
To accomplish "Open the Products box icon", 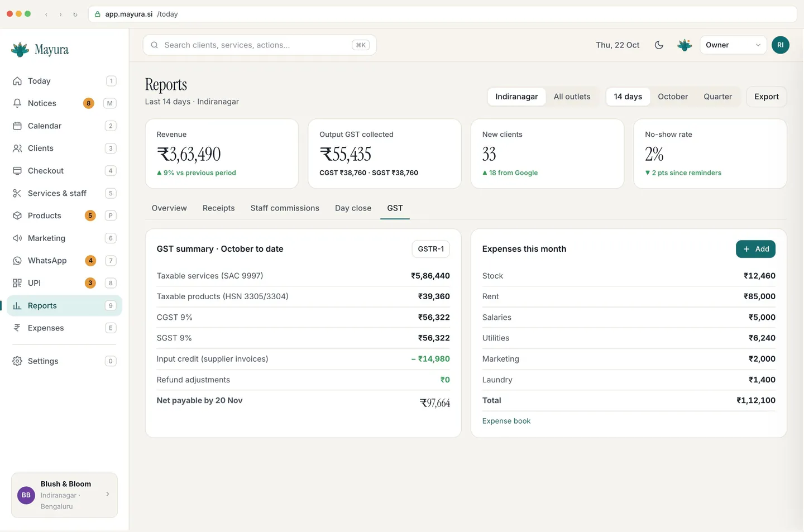I will point(17,215).
